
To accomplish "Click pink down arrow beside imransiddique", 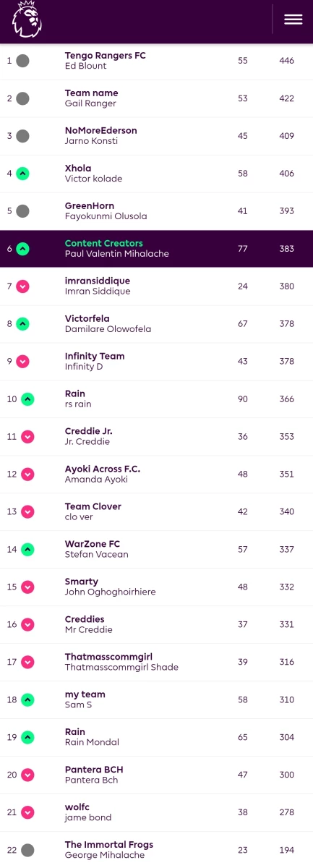I will pos(22,286).
